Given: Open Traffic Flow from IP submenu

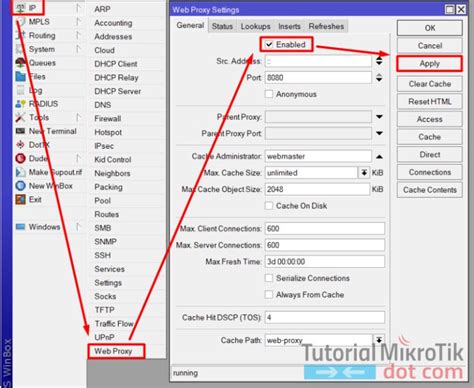Looking at the screenshot, I should point(114,323).
